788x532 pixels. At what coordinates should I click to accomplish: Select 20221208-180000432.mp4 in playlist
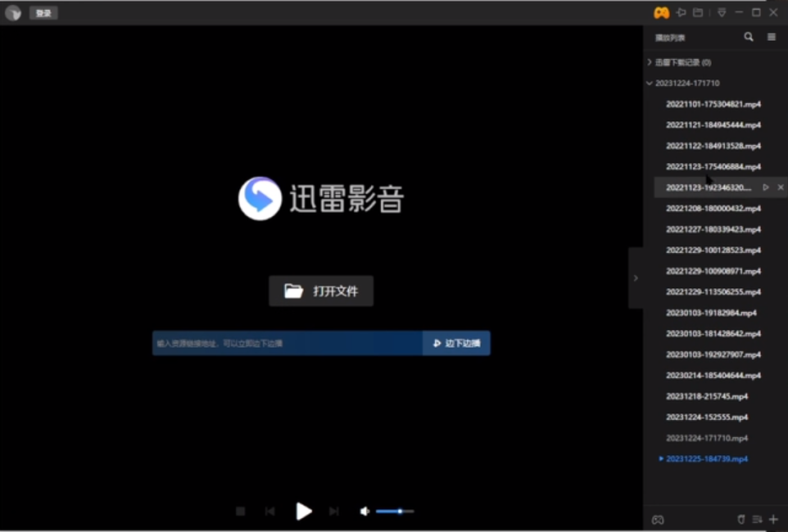(713, 209)
